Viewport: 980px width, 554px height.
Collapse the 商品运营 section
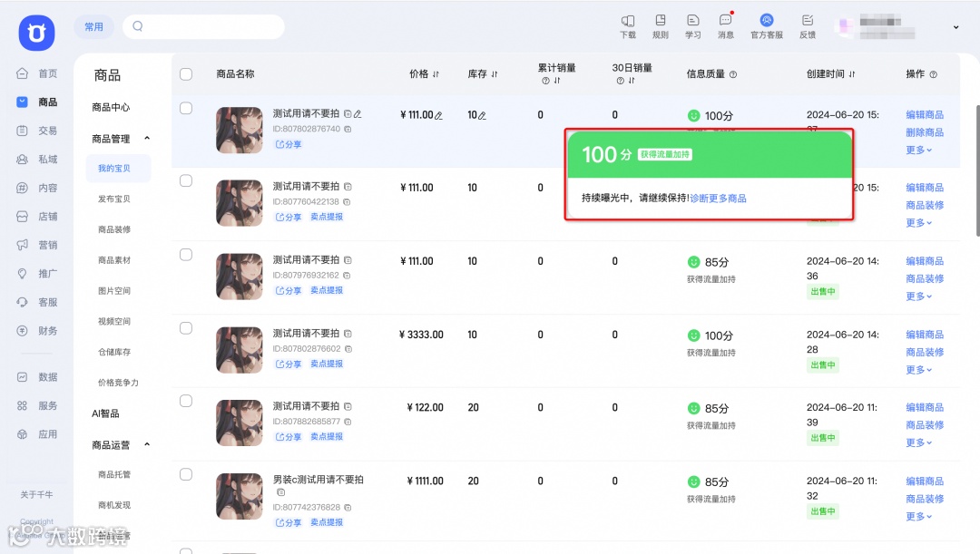(147, 444)
